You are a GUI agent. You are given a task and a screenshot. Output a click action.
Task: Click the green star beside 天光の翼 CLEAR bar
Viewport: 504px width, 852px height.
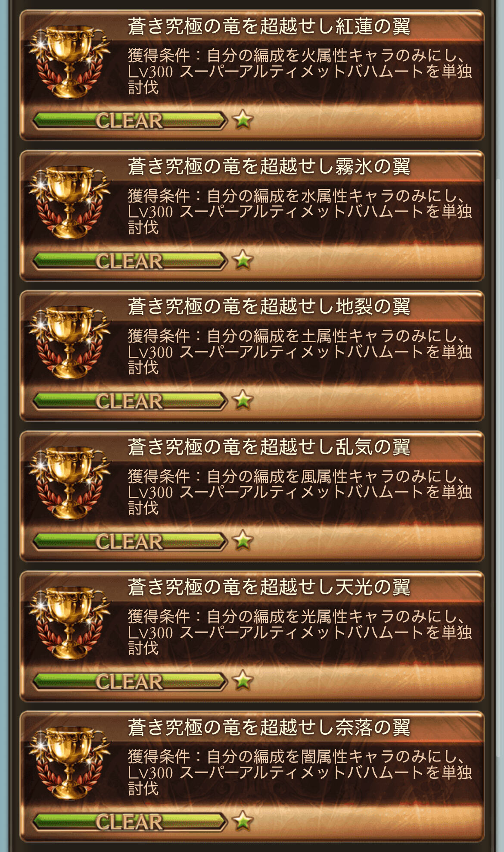coord(243,680)
